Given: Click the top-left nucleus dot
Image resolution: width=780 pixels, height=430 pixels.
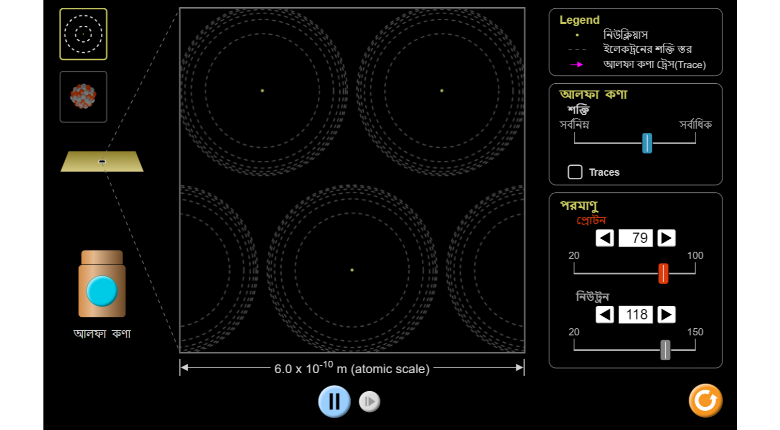Looking at the screenshot, I should [262, 91].
